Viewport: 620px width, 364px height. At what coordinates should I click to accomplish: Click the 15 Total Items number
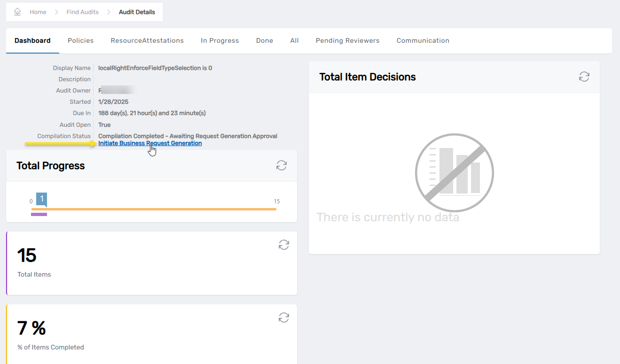27,256
